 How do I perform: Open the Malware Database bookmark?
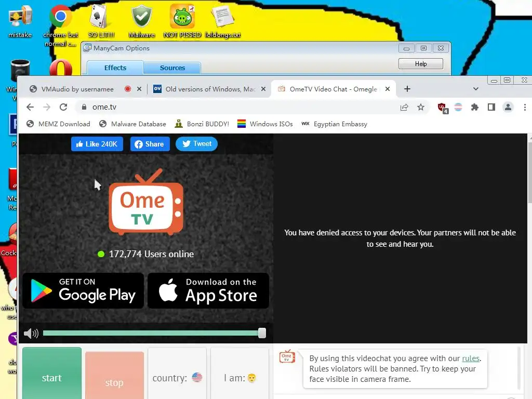132,124
